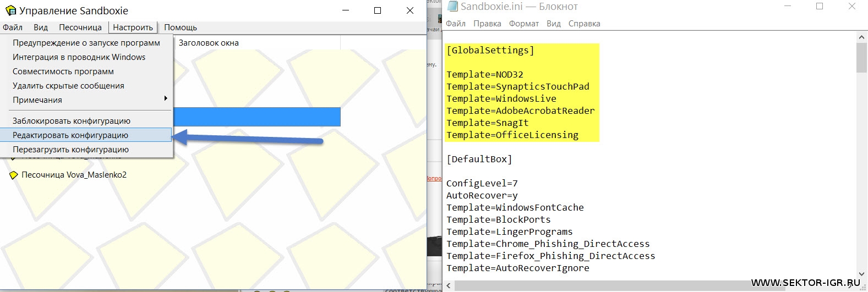Screen dimensions: 868x292
Task: Select Предупреждение о запуске программ
Action: [x=86, y=42]
